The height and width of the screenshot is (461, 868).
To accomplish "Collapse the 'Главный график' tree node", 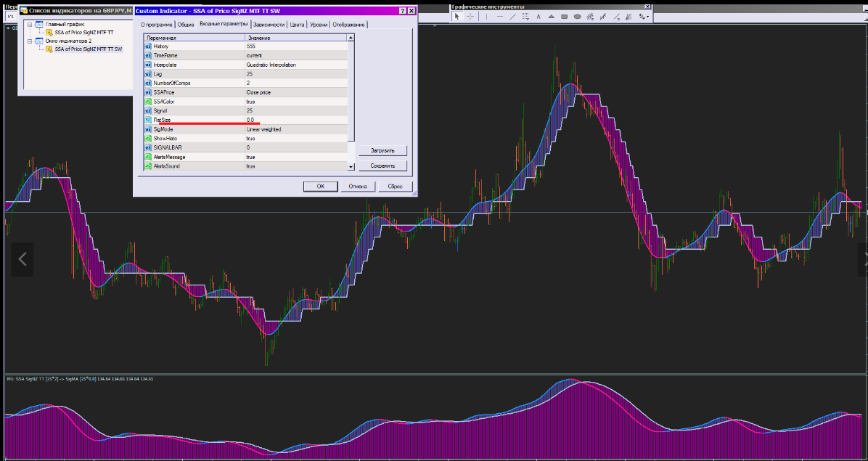I will (29, 24).
